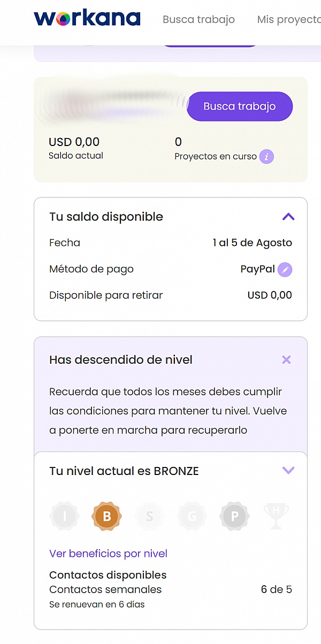Open Ver beneficios por nivel link
Image resolution: width=321 pixels, height=644 pixels.
point(108,554)
